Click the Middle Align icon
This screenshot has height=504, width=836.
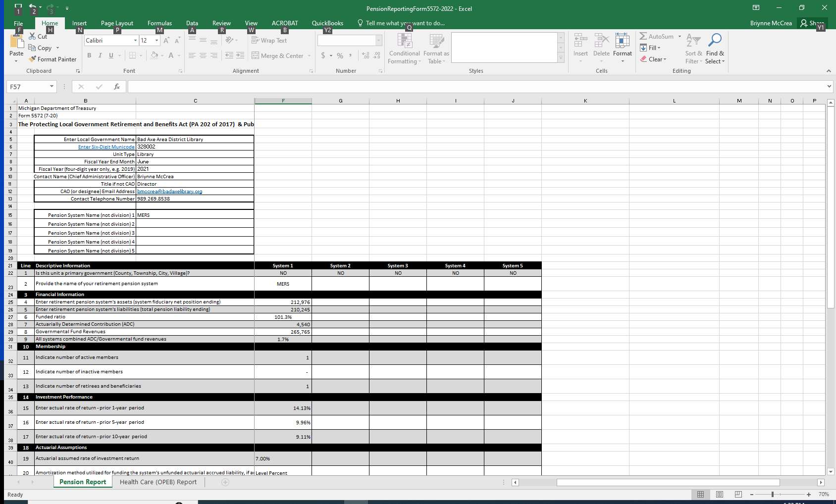[x=203, y=41]
